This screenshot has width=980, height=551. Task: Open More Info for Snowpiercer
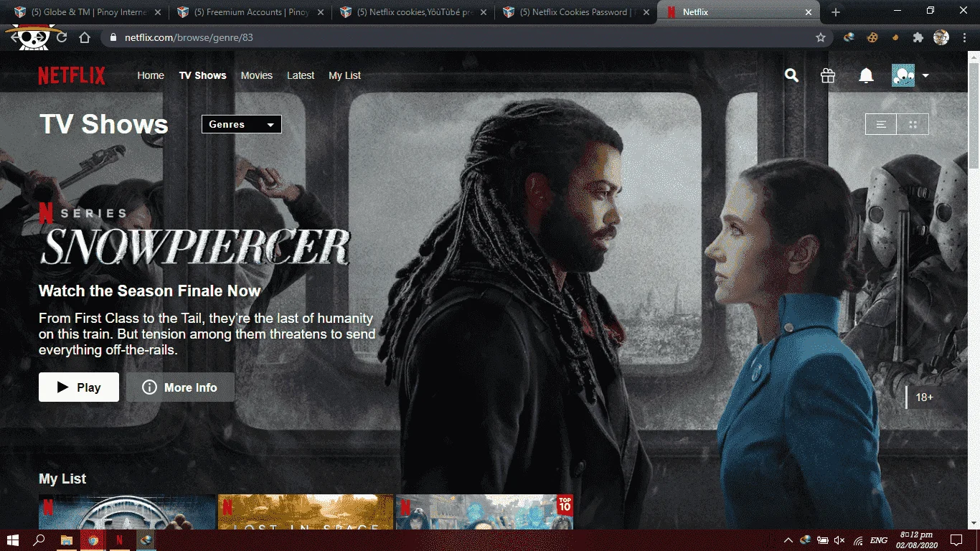tap(180, 387)
